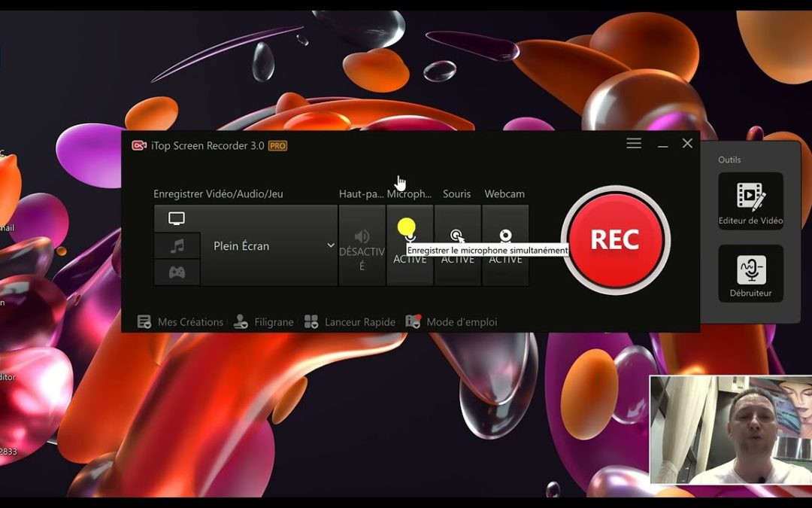Image resolution: width=812 pixels, height=508 pixels.
Task: Open Lanceur Rapide
Action: (350, 322)
